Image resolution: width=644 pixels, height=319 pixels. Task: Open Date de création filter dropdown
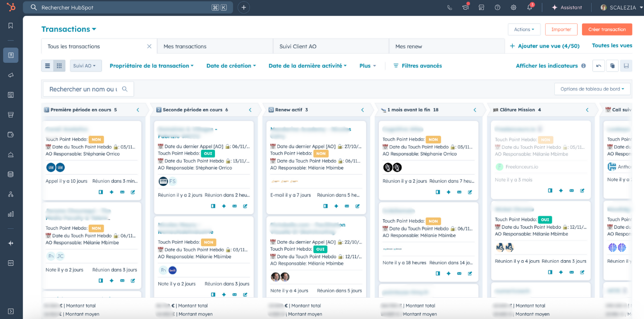[231, 66]
